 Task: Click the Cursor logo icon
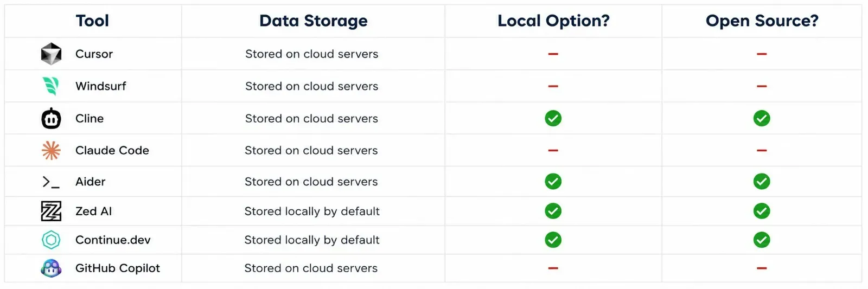tap(51, 54)
